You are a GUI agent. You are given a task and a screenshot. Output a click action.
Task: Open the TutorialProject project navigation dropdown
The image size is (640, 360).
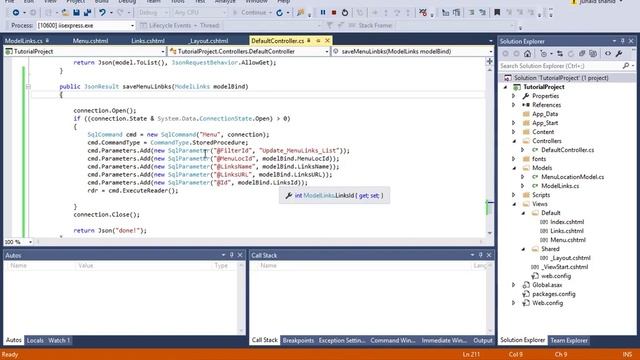click(x=85, y=51)
